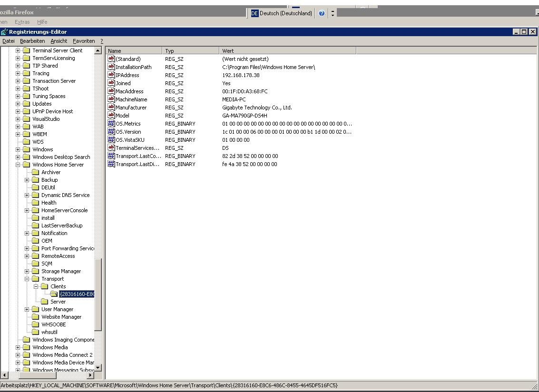Click the Transport.LastCo binary icon
The image size is (539, 392).
click(111, 156)
